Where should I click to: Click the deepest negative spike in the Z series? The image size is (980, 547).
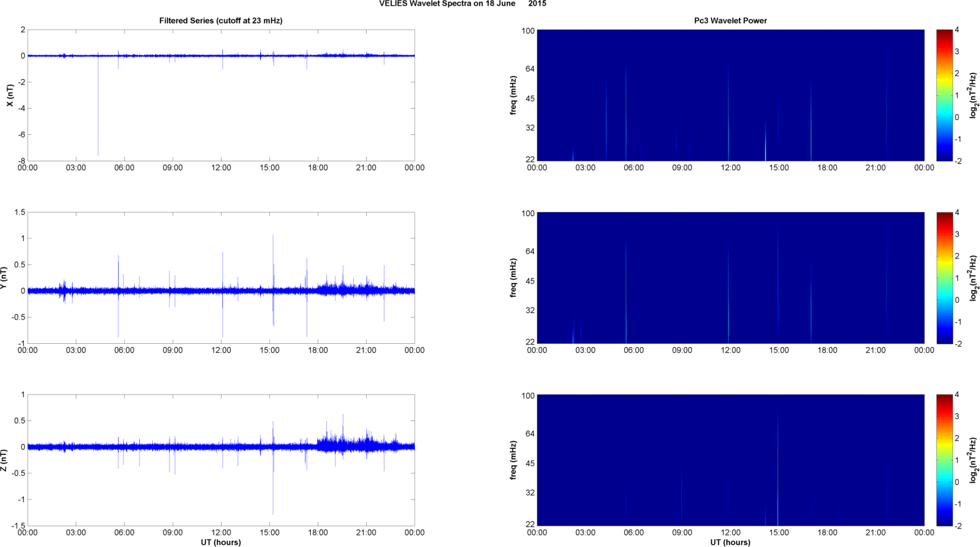coord(273,481)
